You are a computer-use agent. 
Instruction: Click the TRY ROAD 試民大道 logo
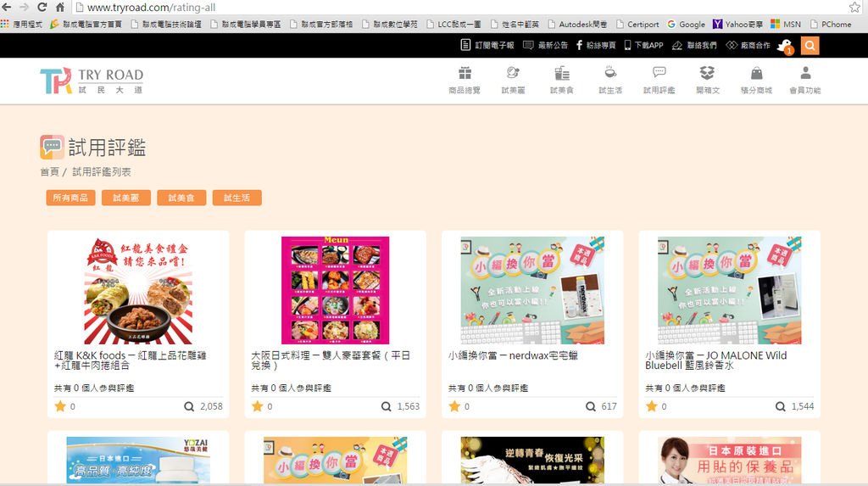point(92,81)
